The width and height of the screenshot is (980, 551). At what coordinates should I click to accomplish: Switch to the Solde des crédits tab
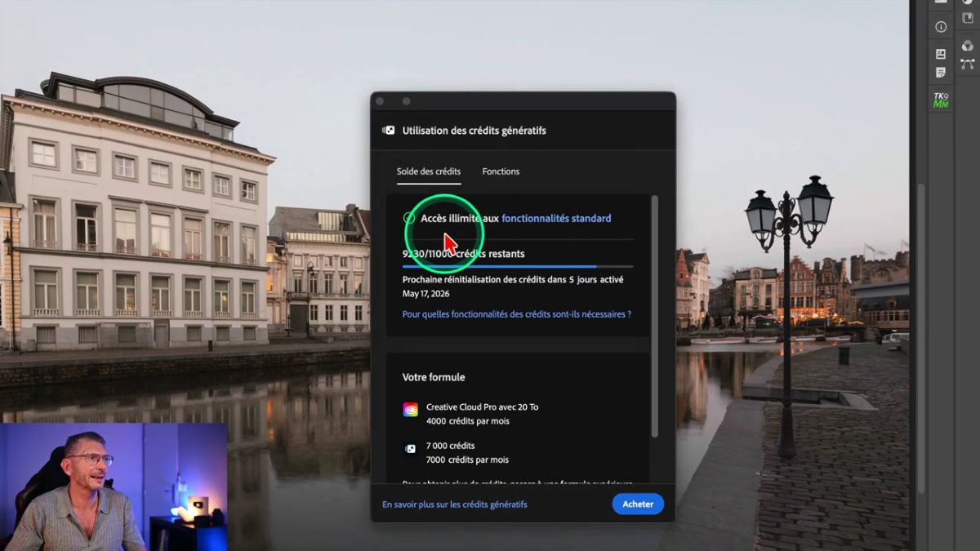coord(429,171)
